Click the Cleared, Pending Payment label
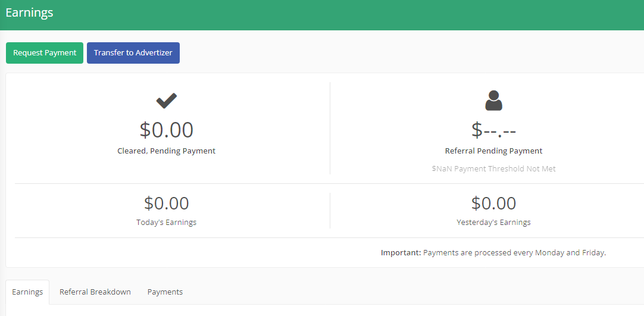This screenshot has height=316, width=644. click(166, 151)
